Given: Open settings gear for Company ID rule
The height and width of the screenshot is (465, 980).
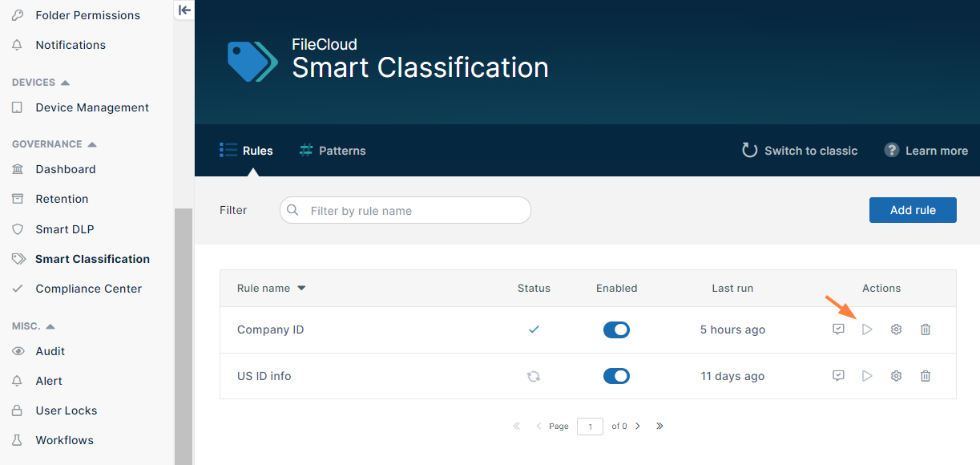Looking at the screenshot, I should point(897,330).
